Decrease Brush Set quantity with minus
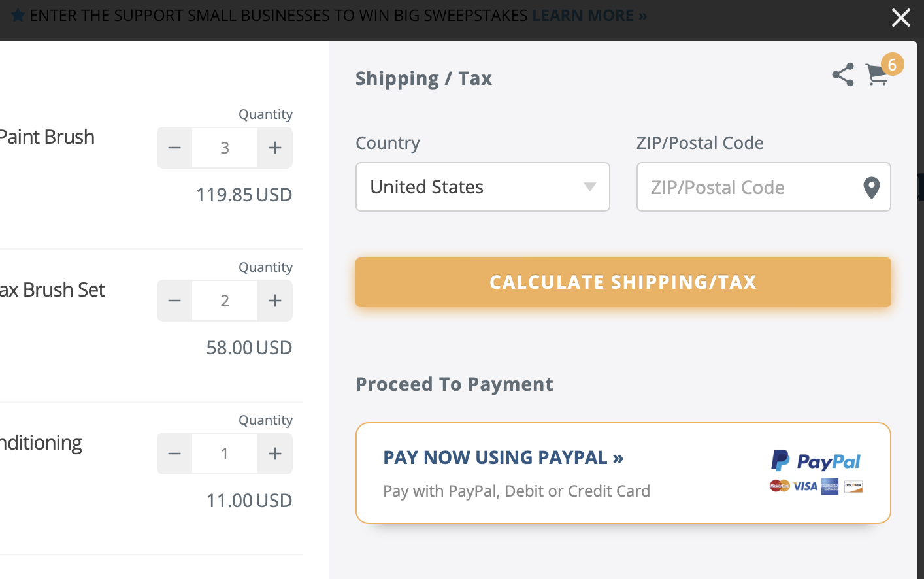Screen dimensions: 924x579 [174, 301]
